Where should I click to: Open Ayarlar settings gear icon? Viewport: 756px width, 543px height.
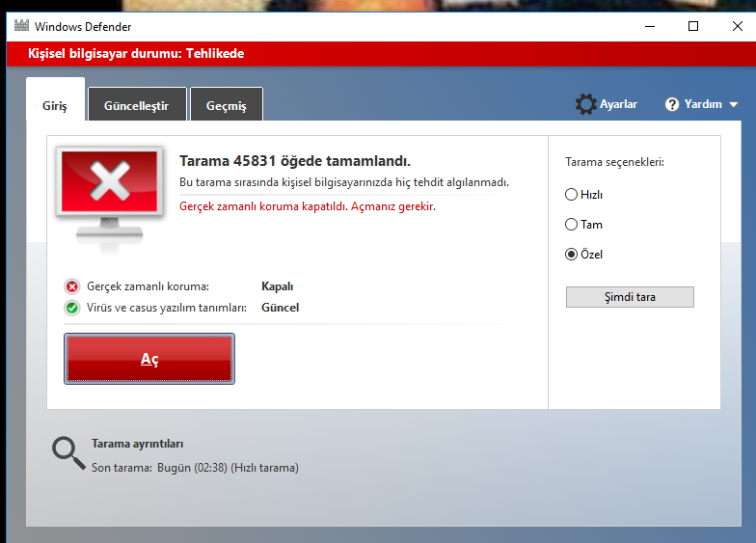pos(586,104)
